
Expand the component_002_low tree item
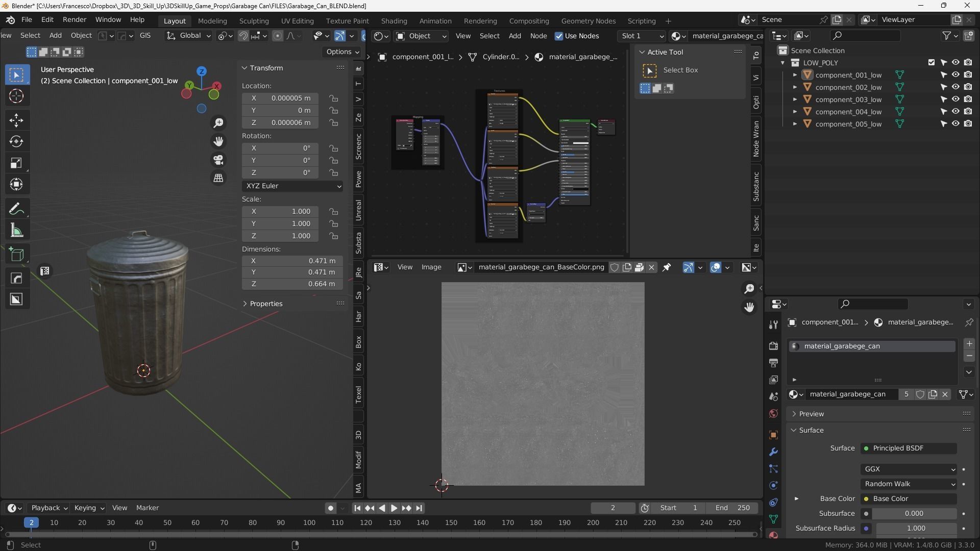tap(795, 87)
